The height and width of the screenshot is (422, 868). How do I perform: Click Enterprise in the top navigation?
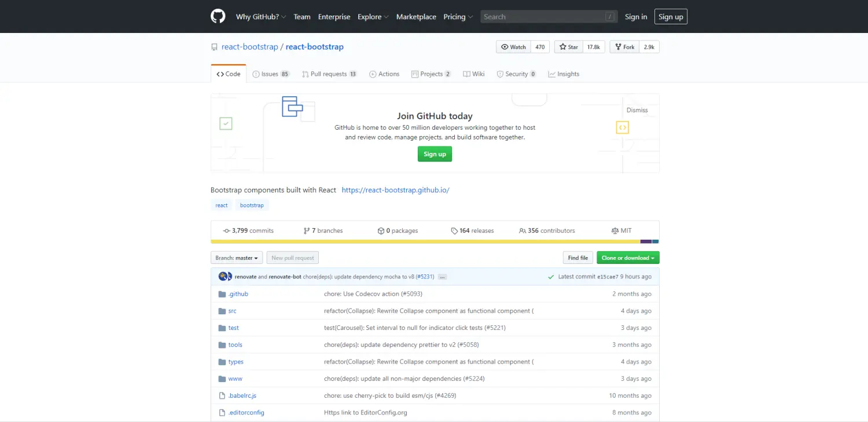point(334,17)
